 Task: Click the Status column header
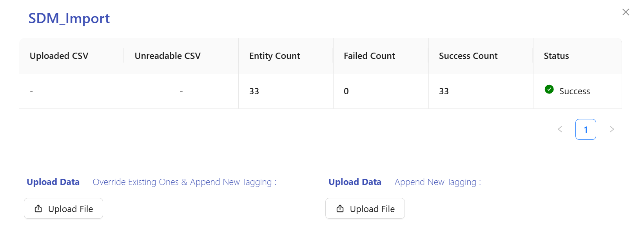[x=556, y=56]
